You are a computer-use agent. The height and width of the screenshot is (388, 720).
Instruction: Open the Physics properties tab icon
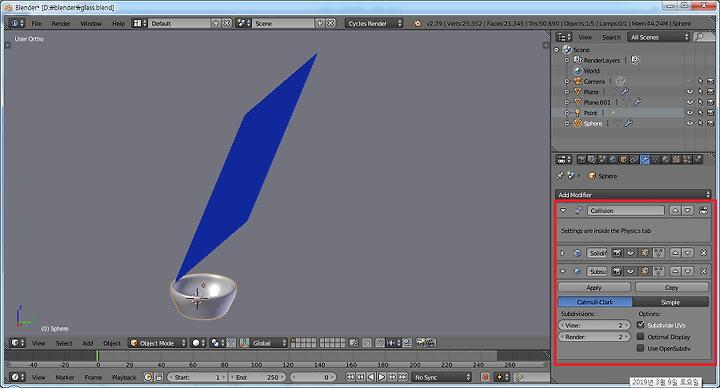pyautogui.click(x=698, y=159)
